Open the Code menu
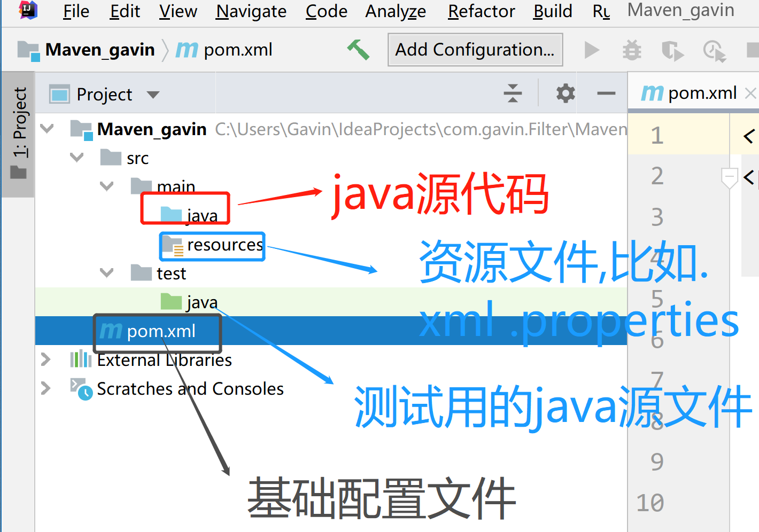759x532 pixels. point(327,11)
